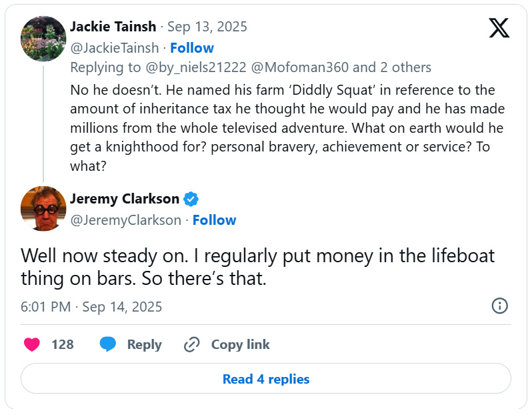Image resolution: width=532 pixels, height=415 pixels.
Task: Expand the Read 4 replies button
Action: point(266,379)
